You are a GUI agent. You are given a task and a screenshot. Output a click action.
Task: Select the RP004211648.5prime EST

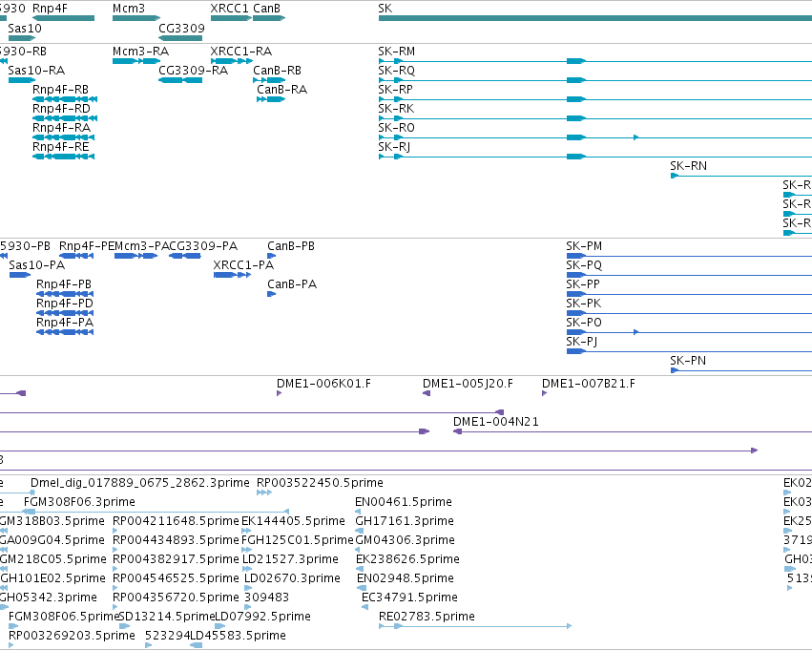(x=115, y=531)
